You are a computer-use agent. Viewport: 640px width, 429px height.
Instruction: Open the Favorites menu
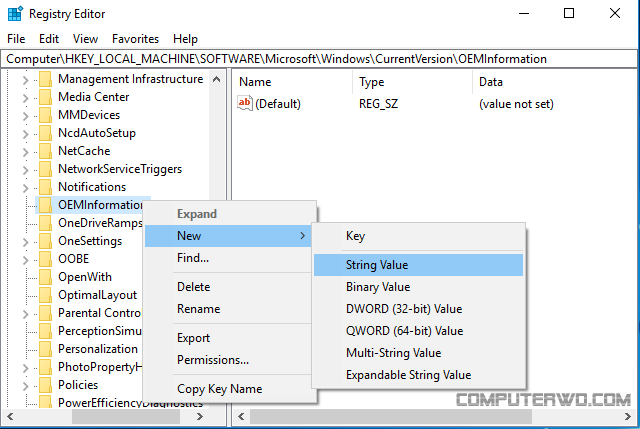point(136,39)
